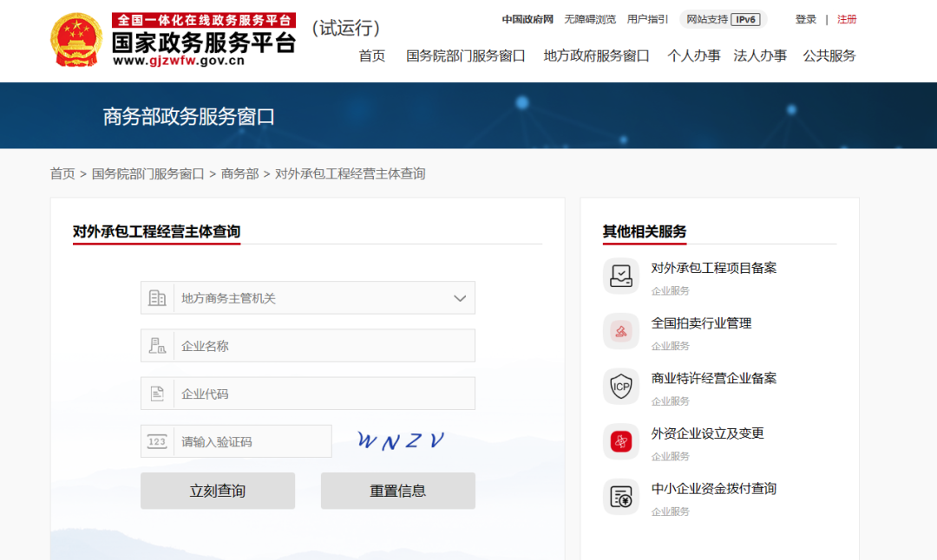
Task: Go to 国务院部门服务窗口 in the top nav
Action: (466, 55)
